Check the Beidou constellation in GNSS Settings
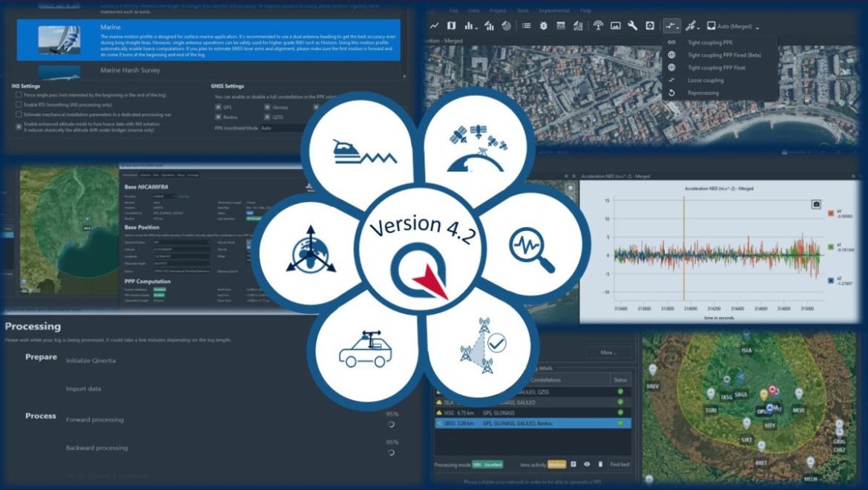Image resolution: width=868 pixels, height=490 pixels. click(x=219, y=117)
